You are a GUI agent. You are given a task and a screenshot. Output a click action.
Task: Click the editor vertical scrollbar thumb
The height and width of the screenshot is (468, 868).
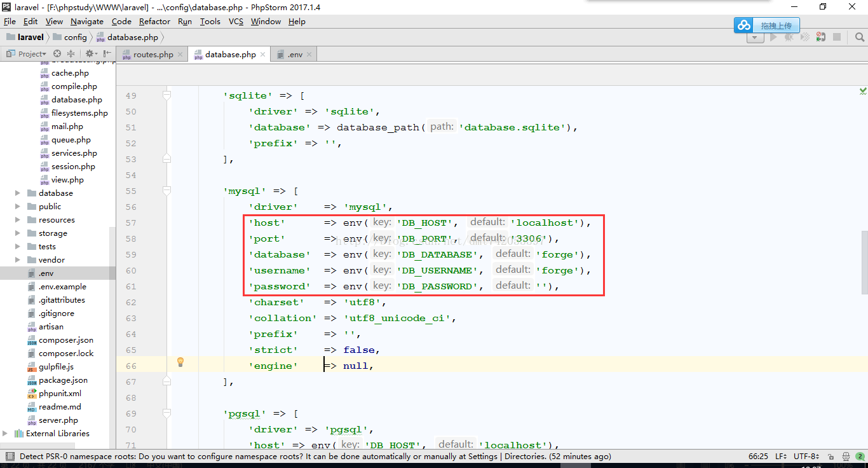864,261
